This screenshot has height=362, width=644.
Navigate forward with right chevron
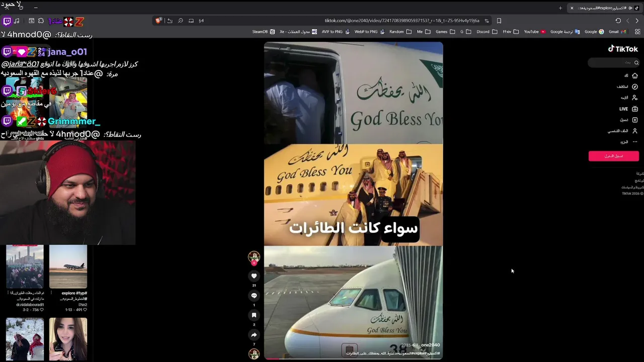pyautogui.click(x=637, y=21)
